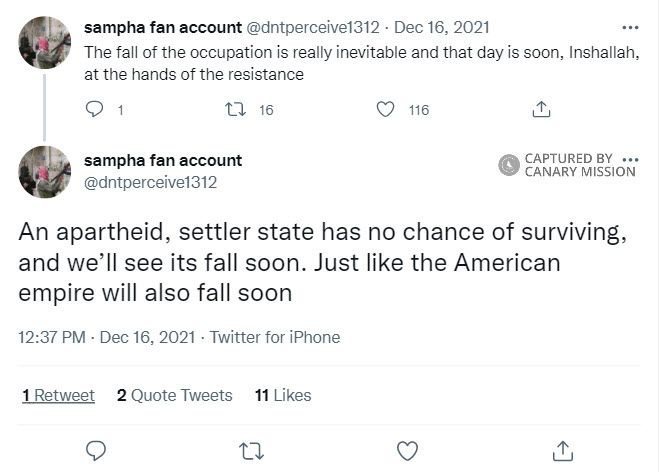The height and width of the screenshot is (472, 660).
Task: Open the more options menu on the first tweet
Action: pos(629,27)
